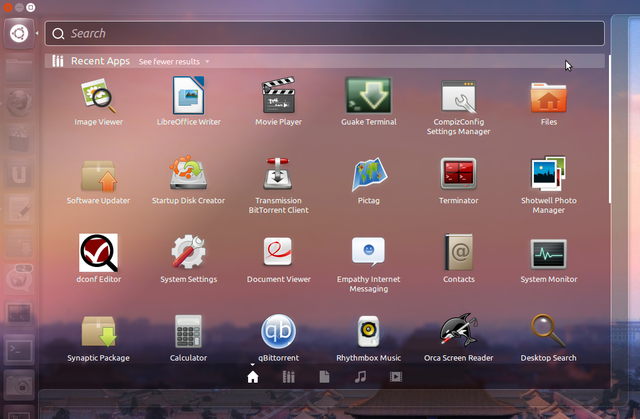Image resolution: width=640 pixels, height=419 pixels.
Task: Click the Dash search field
Action: tap(324, 33)
